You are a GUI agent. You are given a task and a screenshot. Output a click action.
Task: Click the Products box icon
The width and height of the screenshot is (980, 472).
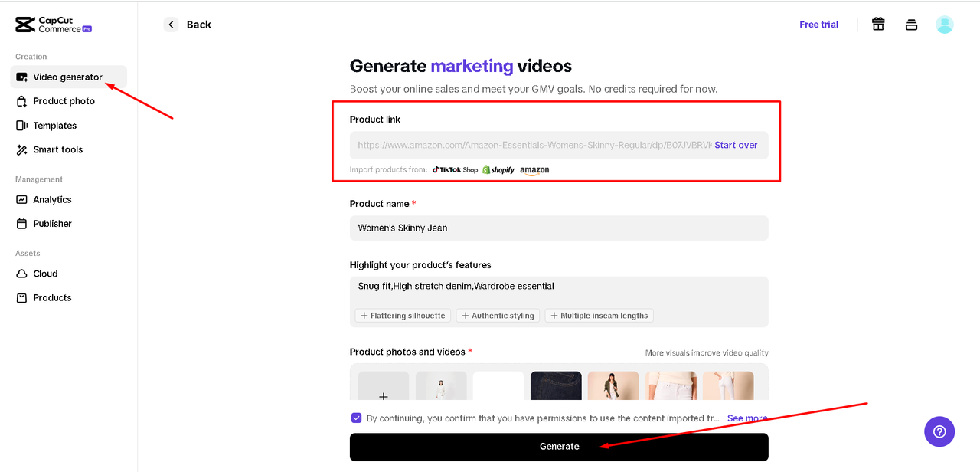click(x=21, y=298)
